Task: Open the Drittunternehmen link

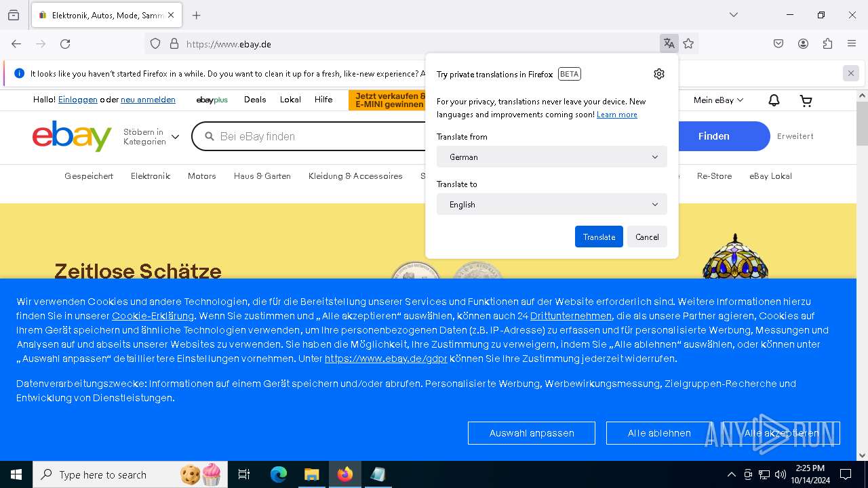Action: (571, 316)
